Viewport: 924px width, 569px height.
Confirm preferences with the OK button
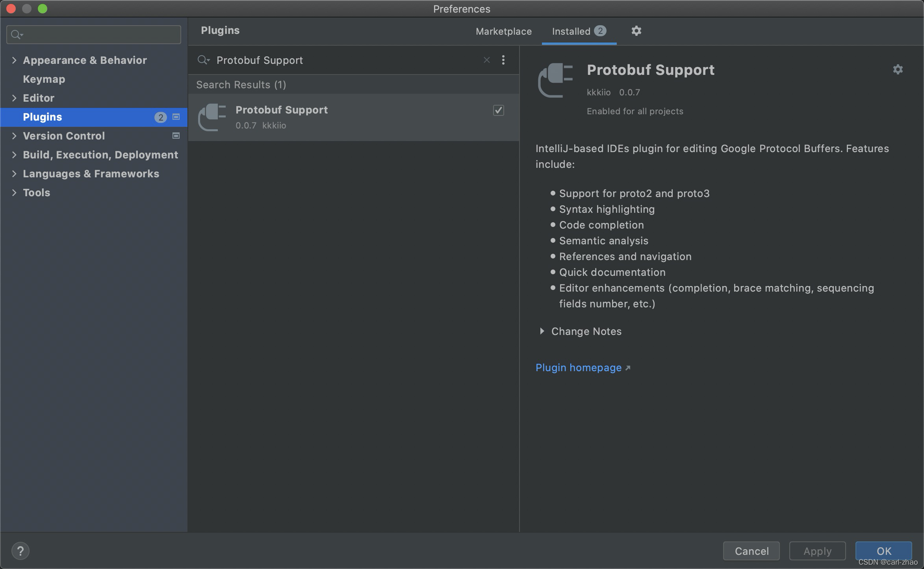(883, 550)
